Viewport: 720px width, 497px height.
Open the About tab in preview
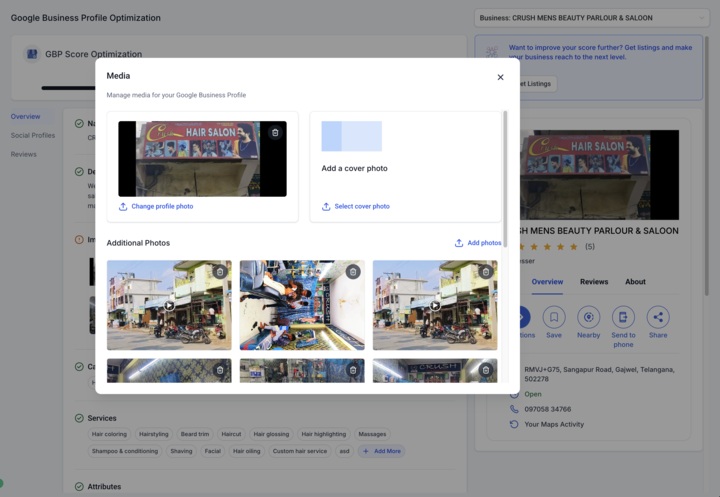[636, 282]
